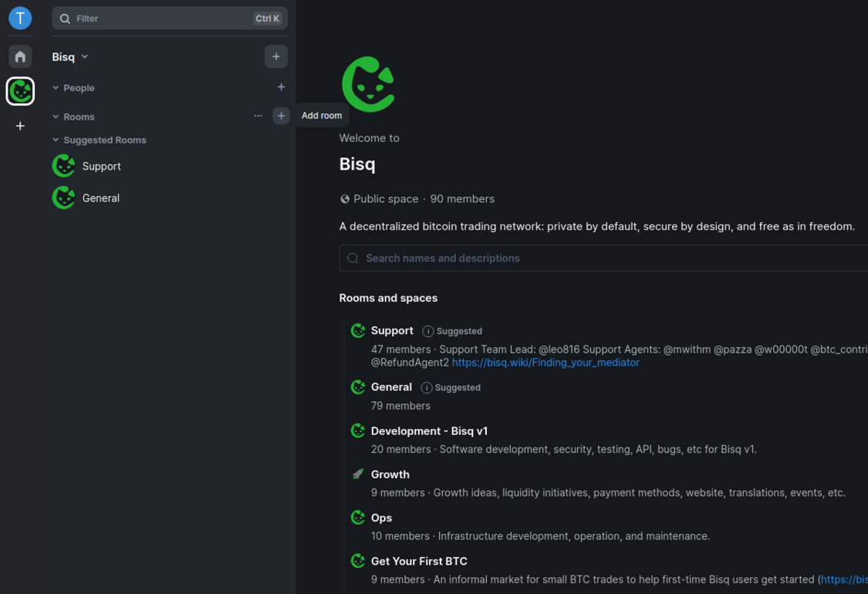Select the Bisq space icon in sidebar
Screen dimensions: 868x594
click(x=20, y=91)
